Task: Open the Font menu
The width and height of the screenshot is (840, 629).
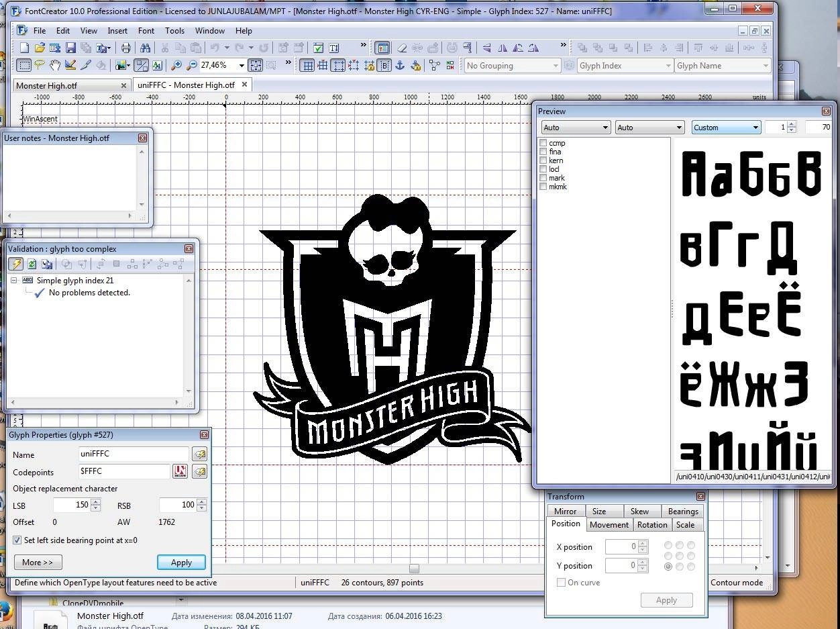Action: point(146,30)
